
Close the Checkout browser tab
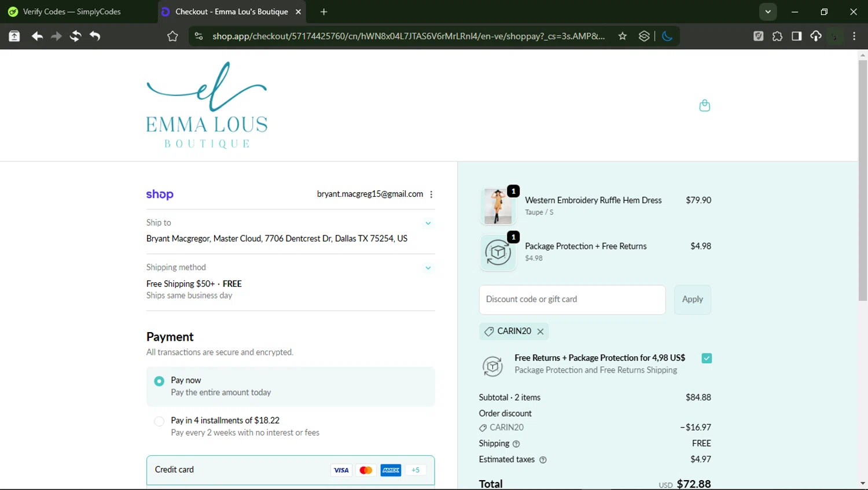pos(298,12)
